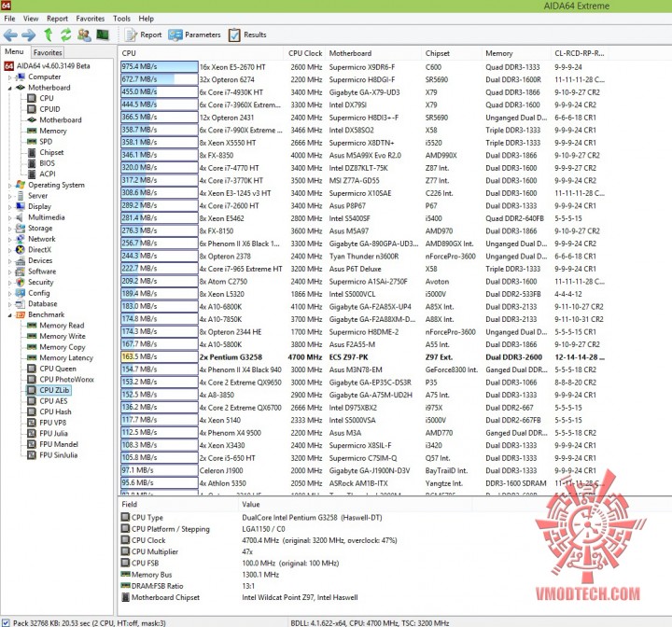Expand the Software tree node
The height and width of the screenshot is (627, 672).
tap(10, 272)
